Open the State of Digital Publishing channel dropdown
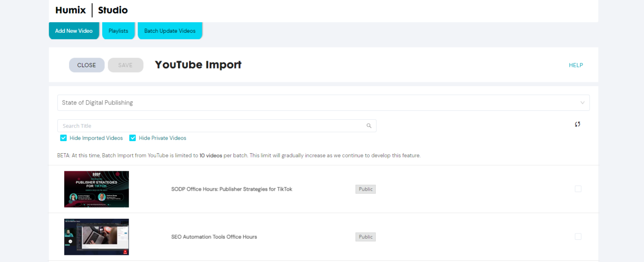 tap(323, 103)
